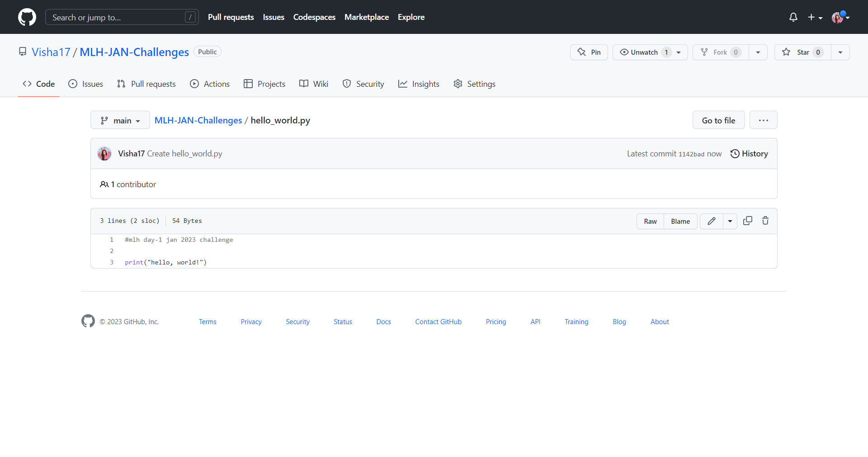Open the History clock link
This screenshot has height=457, width=868.
[749, 154]
